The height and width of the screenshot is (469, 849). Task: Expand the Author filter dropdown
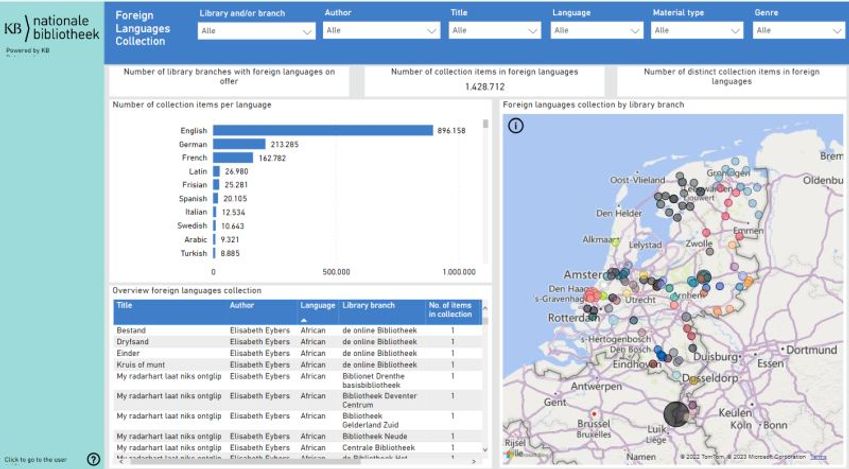pyautogui.click(x=381, y=31)
